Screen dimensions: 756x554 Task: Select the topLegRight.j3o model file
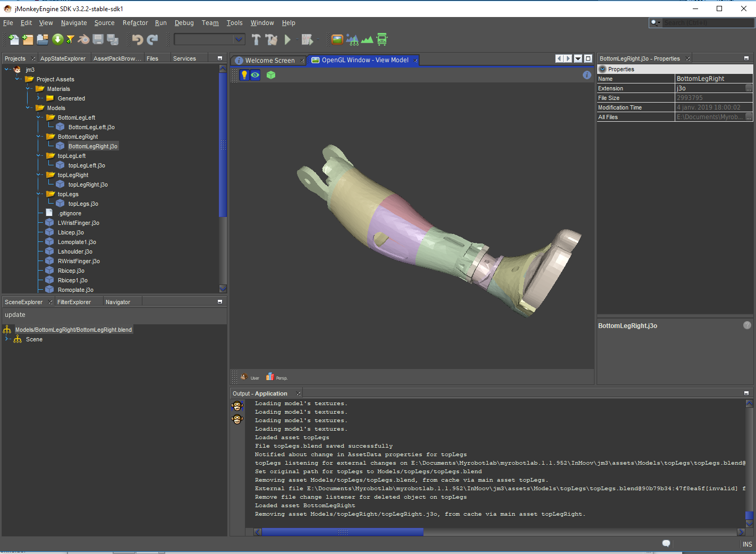88,184
